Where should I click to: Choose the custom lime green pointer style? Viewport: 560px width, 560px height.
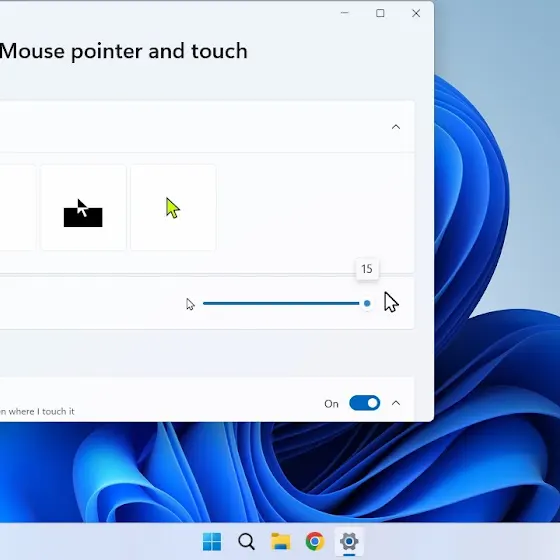(x=173, y=208)
